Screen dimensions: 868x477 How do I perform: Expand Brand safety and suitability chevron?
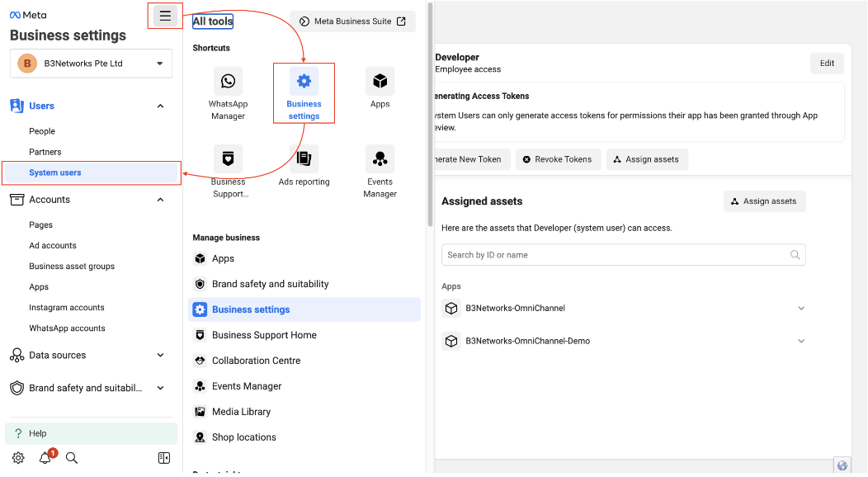click(161, 388)
